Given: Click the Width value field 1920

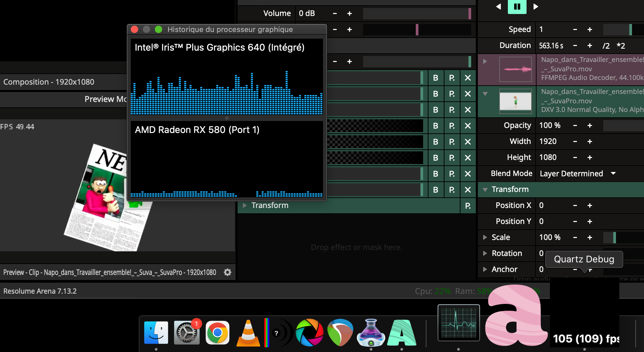Looking at the screenshot, I should (x=548, y=141).
